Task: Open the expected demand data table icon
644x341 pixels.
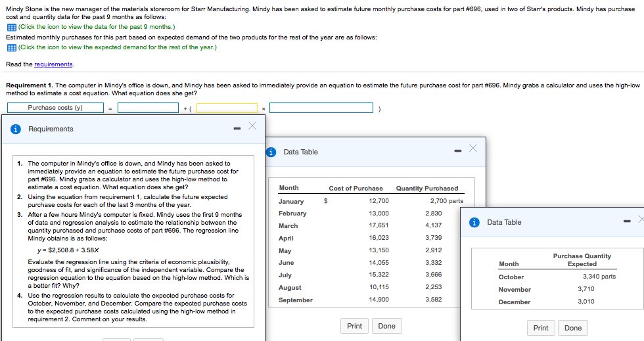Action: coord(12,47)
